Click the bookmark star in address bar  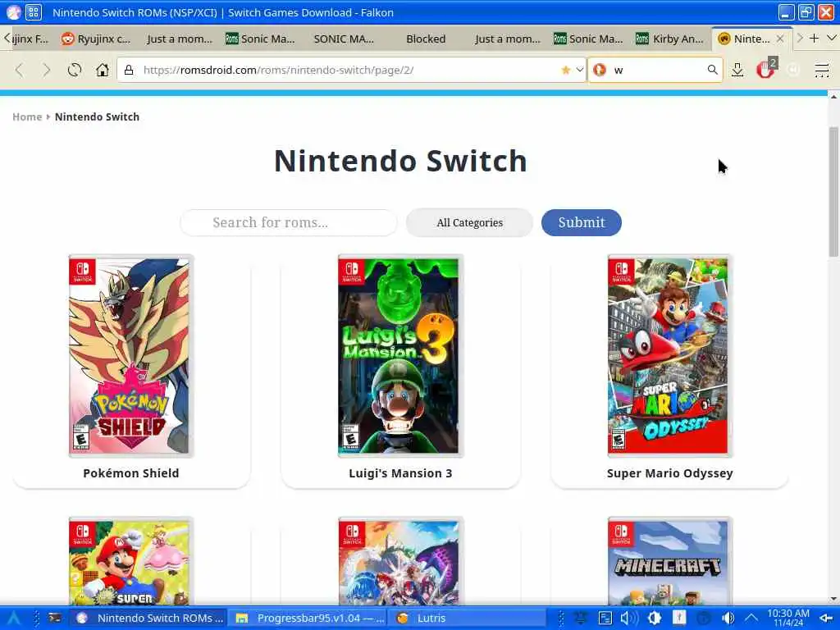pos(566,71)
